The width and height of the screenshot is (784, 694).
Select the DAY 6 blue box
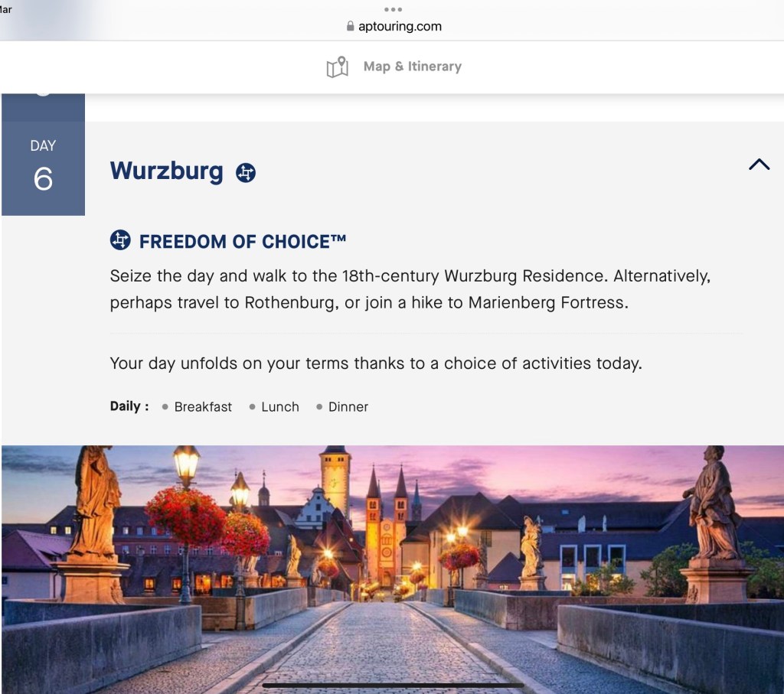click(x=43, y=168)
